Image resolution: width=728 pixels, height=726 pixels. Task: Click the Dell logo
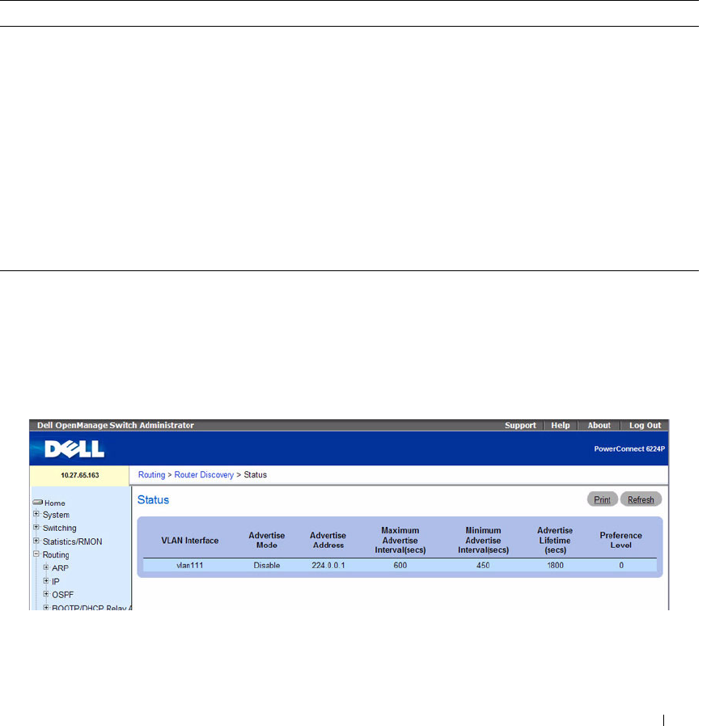74,449
